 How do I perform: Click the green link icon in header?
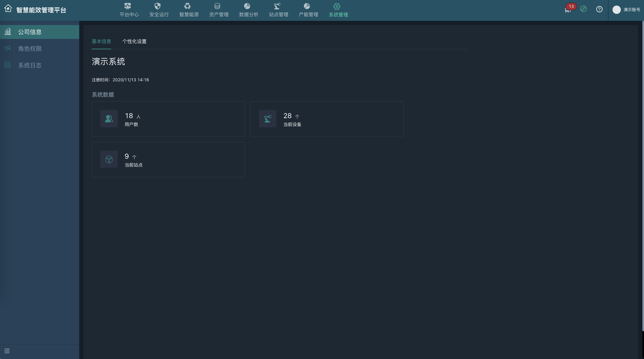coord(583,9)
